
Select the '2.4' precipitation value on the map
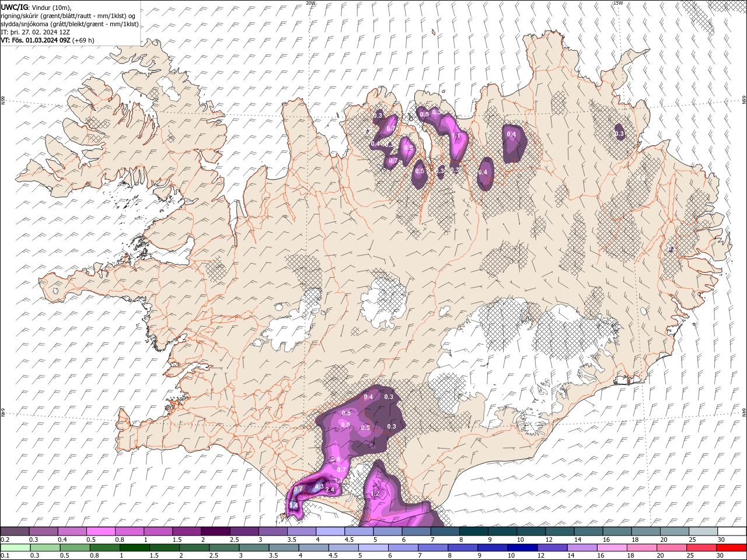(330, 489)
